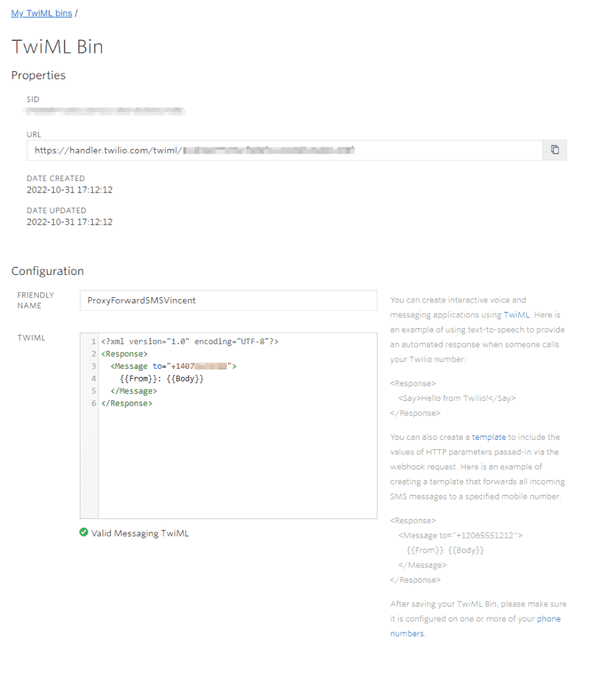Open the My TwiML bins breadcrumb link

tap(41, 13)
